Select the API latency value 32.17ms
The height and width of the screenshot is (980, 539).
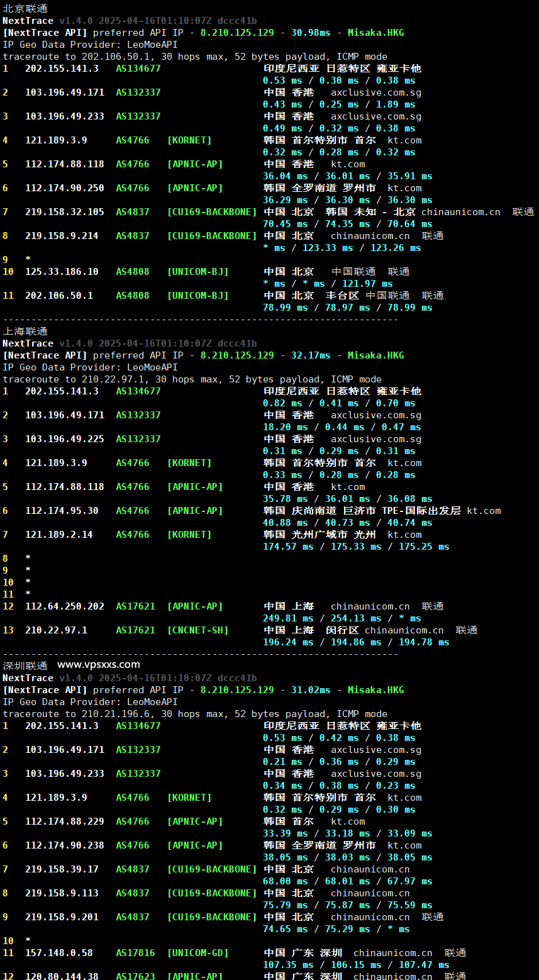coord(311,355)
